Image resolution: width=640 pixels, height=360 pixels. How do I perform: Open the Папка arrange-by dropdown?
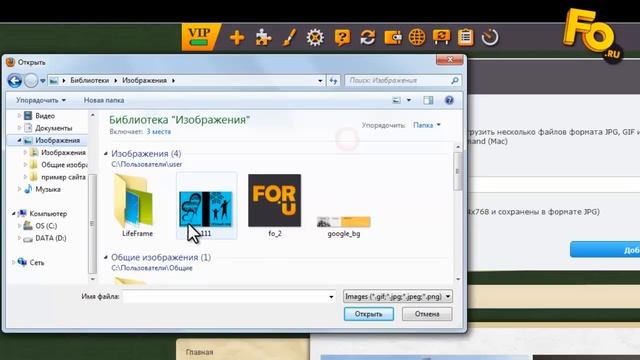pos(427,125)
